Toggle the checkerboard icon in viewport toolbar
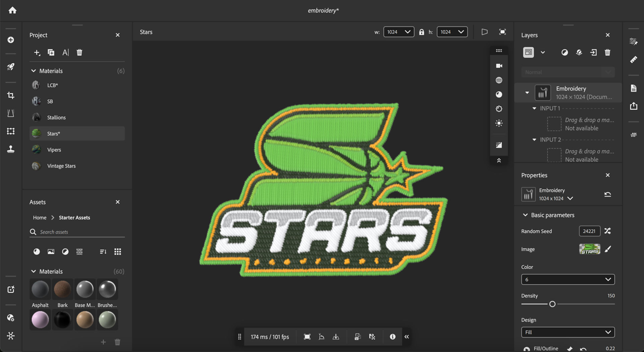 [x=499, y=145]
